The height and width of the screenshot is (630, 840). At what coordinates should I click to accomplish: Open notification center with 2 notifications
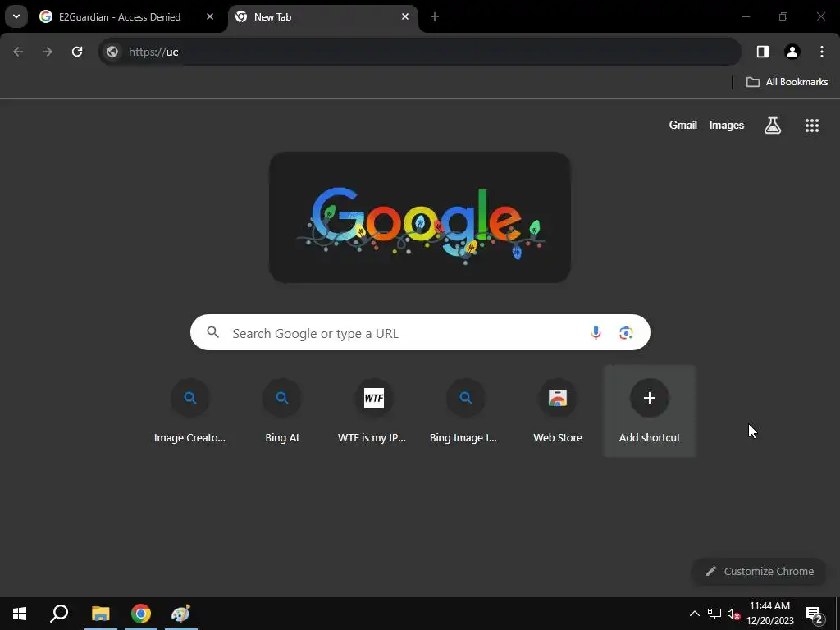814,614
